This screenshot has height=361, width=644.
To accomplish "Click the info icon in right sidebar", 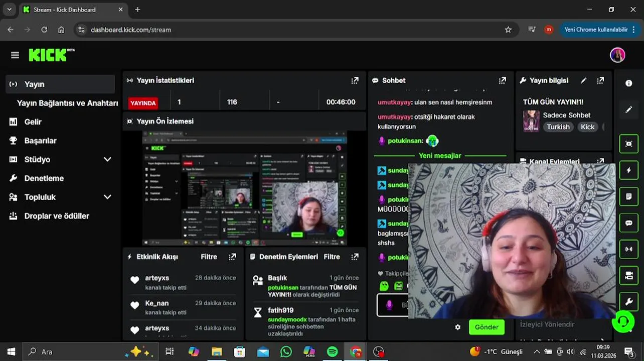I will pos(628,83).
